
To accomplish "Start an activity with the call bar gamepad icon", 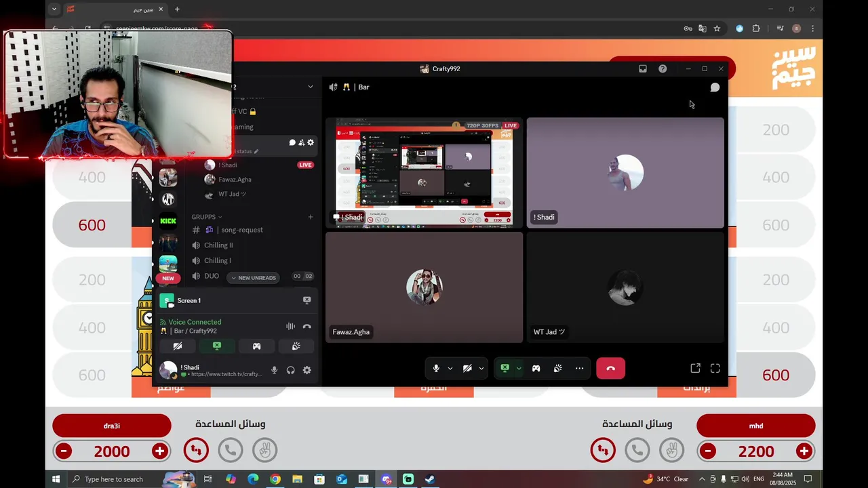I will click(536, 368).
